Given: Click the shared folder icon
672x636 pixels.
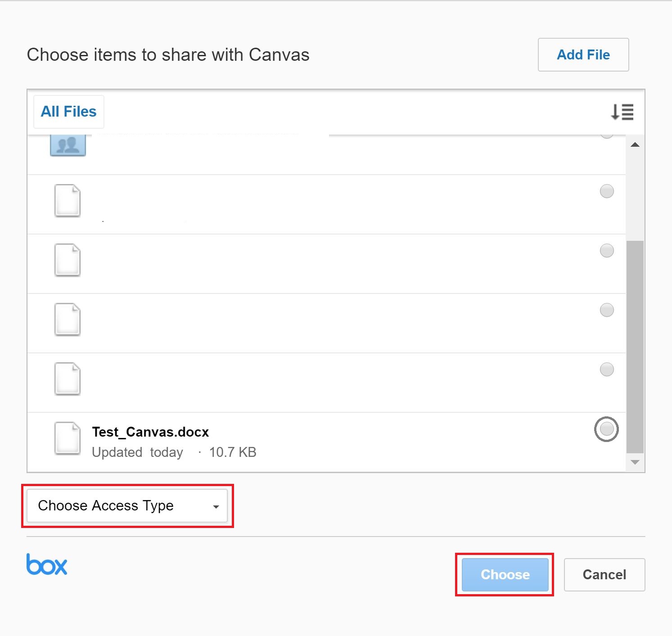Looking at the screenshot, I should 68,145.
